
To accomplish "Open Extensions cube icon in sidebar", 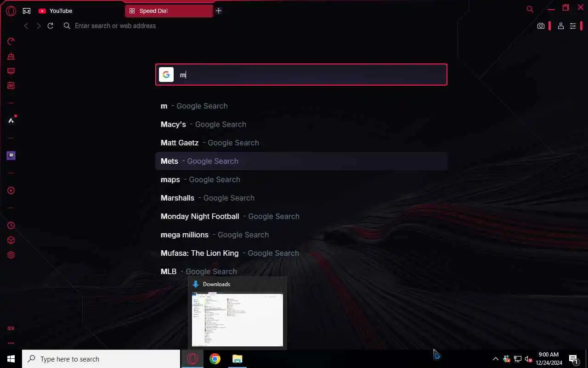I will [11, 240].
